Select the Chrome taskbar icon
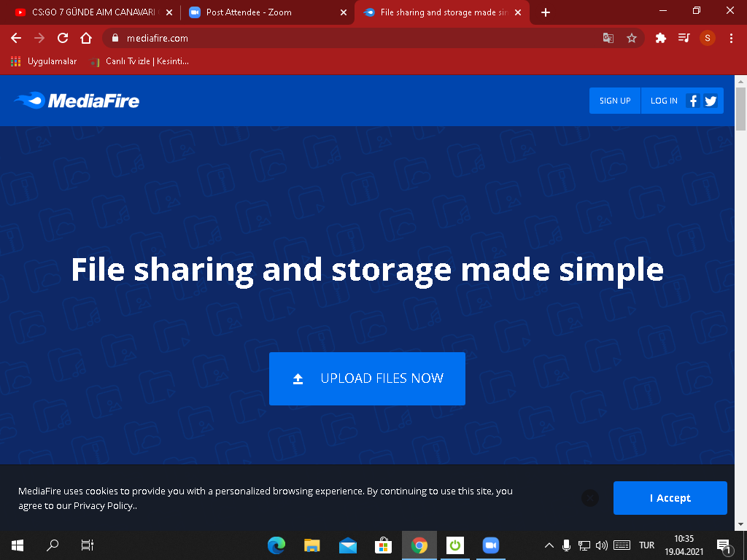747x560 pixels. (x=419, y=545)
